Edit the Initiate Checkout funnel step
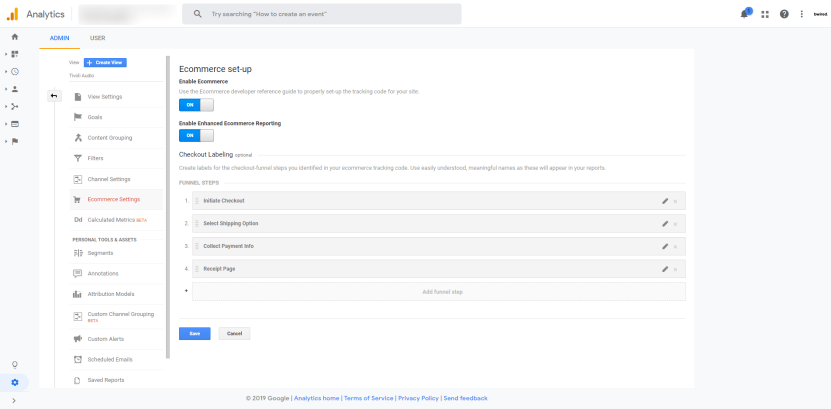Viewport: 831px width, 409px height. (665, 201)
